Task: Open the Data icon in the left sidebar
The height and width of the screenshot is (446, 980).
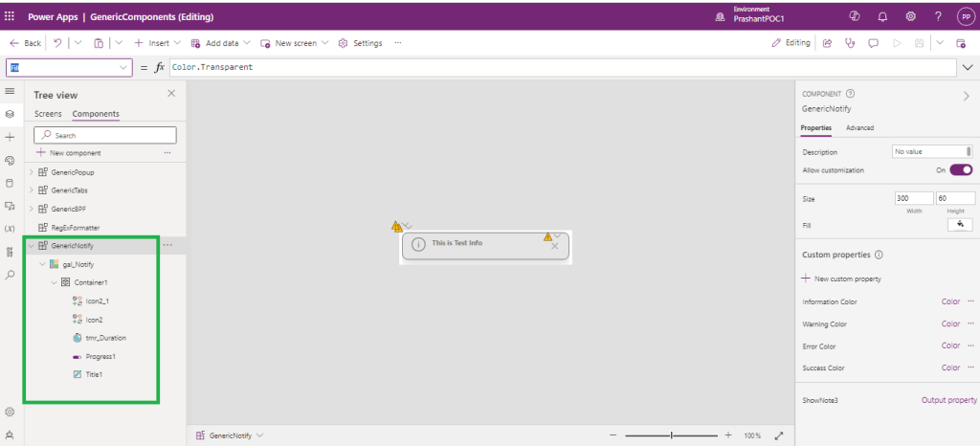Action: (x=10, y=183)
